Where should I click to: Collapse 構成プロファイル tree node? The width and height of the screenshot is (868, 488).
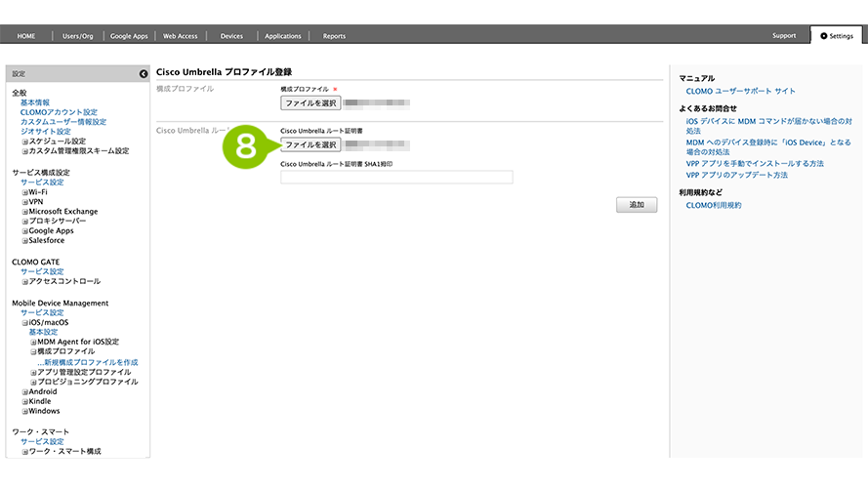[x=33, y=352]
